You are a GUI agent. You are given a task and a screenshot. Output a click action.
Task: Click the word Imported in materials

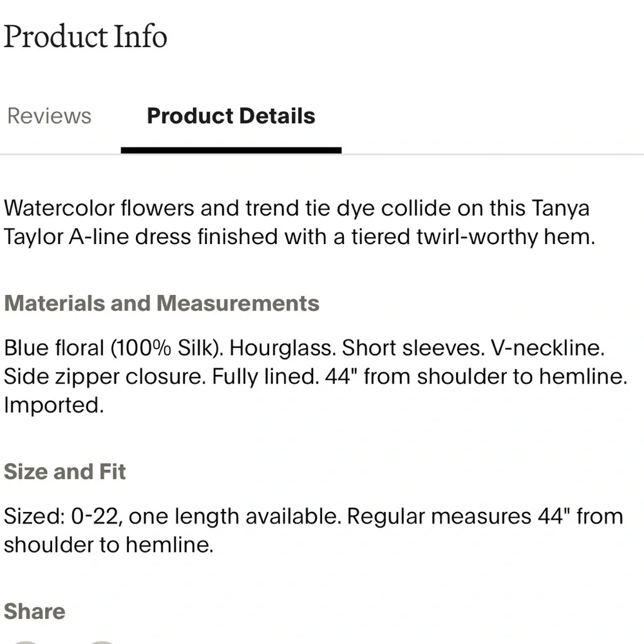point(53,405)
